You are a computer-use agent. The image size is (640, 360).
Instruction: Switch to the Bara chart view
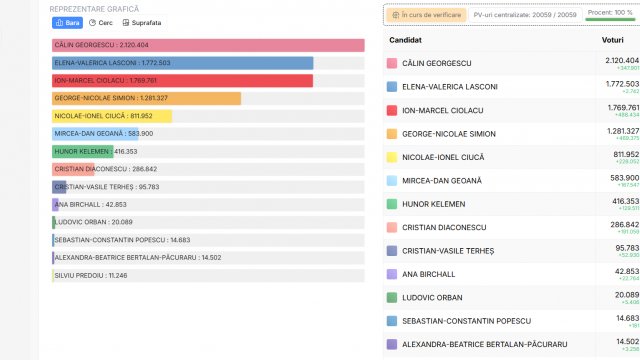click(x=67, y=23)
